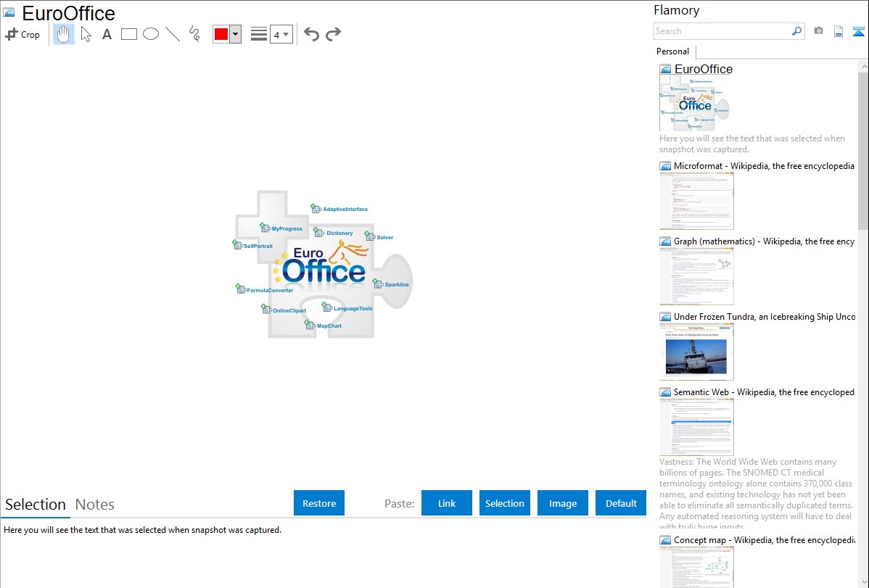The image size is (869, 588).
Task: Click the Vastness description under Semantic Web
Action: tap(756, 494)
